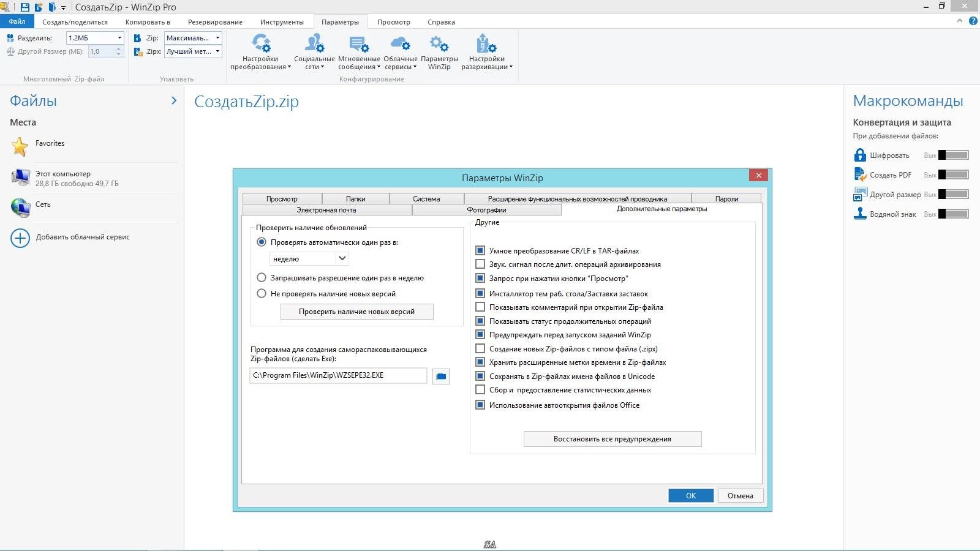
Task: Switch to the Папки dialog tab
Action: click(x=355, y=198)
